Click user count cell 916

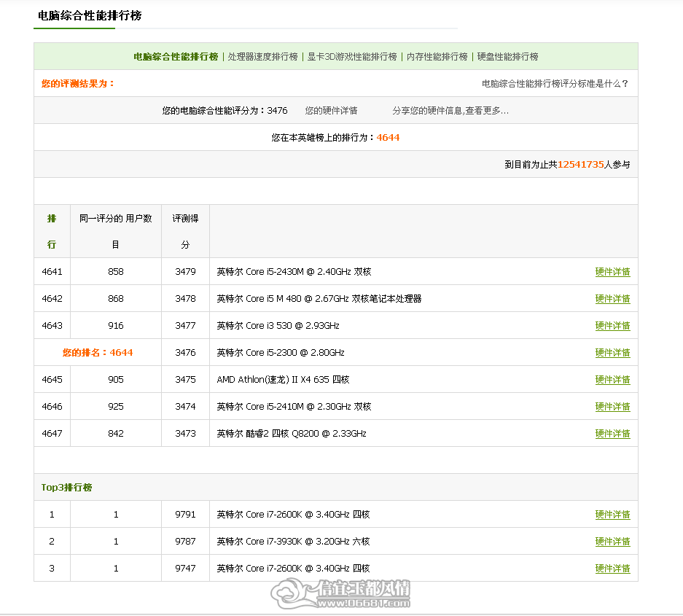coord(116,326)
